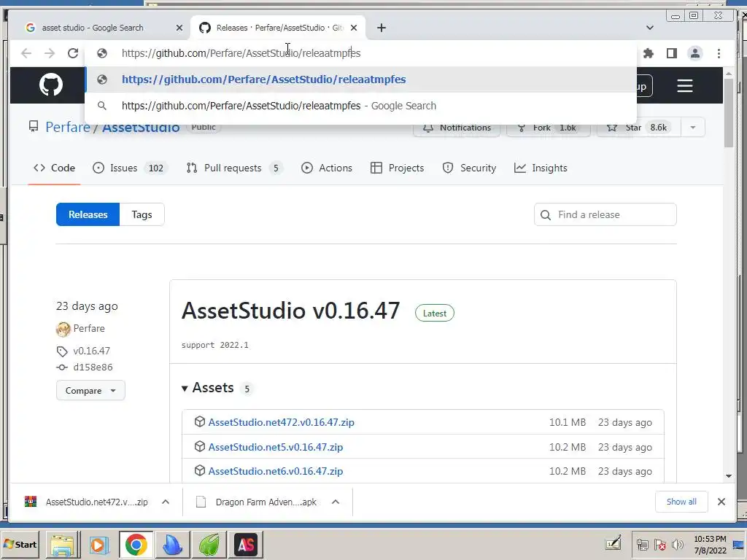Open File Explorer from taskbar
This screenshot has width=747, height=560.
[x=63, y=545]
